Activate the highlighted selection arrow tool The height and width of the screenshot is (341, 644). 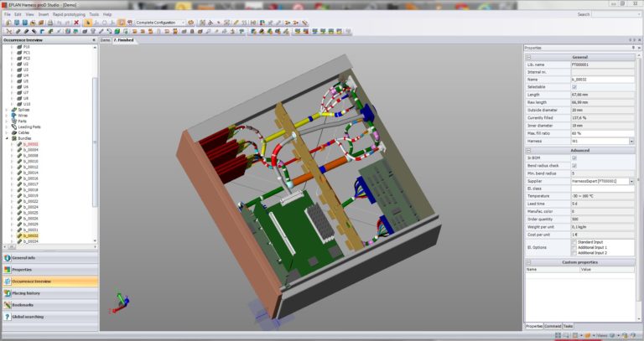click(87, 23)
